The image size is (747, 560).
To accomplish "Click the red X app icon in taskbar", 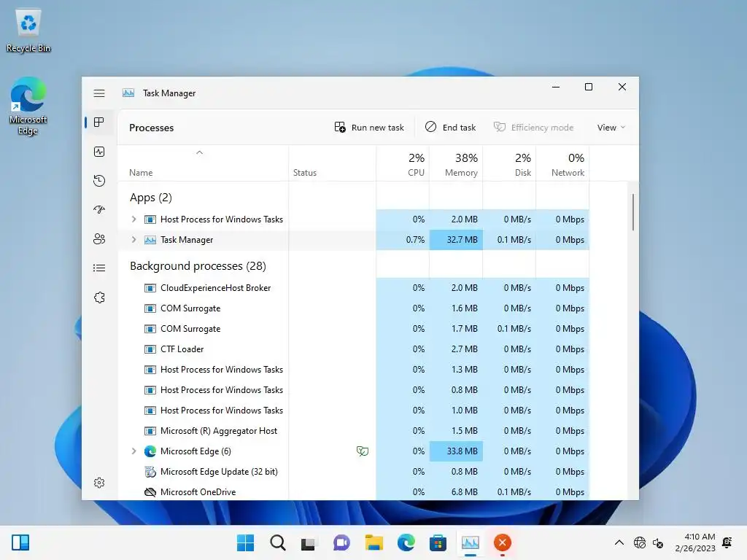I will (x=502, y=542).
